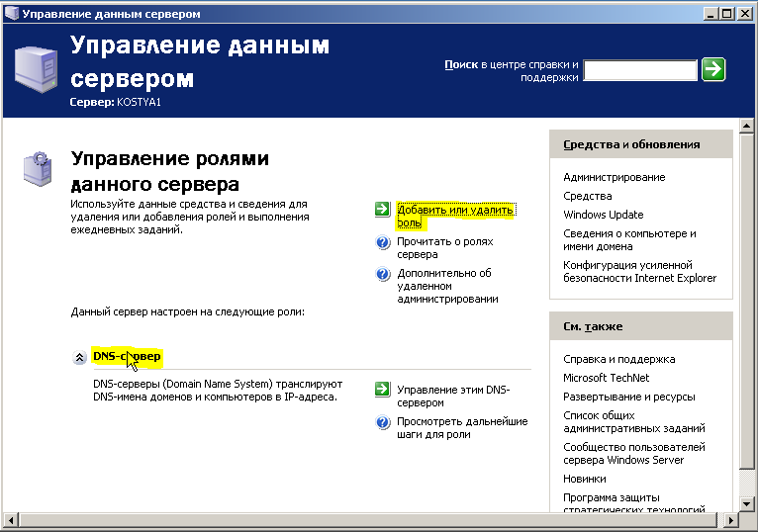Click the help icon beside Дополнительно об удаленном администрировании
Viewport: 758px width, 532px height.
pos(382,274)
